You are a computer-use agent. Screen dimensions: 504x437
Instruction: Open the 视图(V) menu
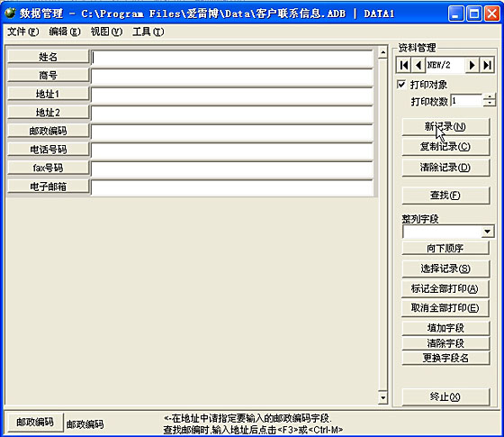tap(106, 32)
